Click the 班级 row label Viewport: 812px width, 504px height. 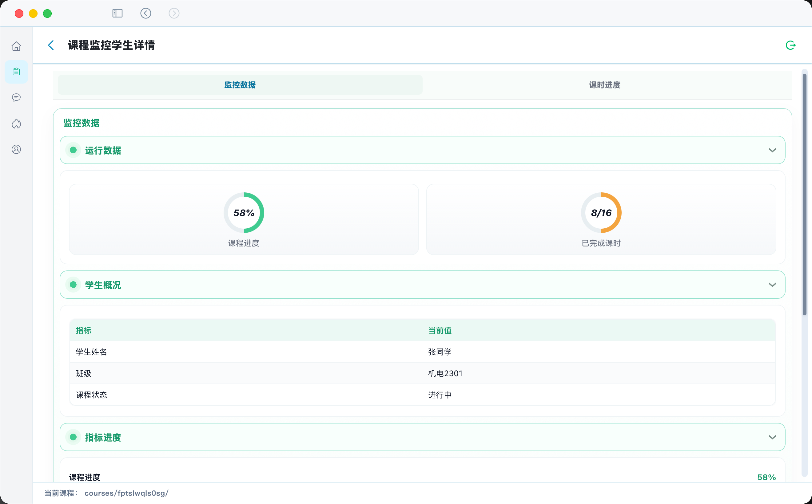(x=83, y=373)
